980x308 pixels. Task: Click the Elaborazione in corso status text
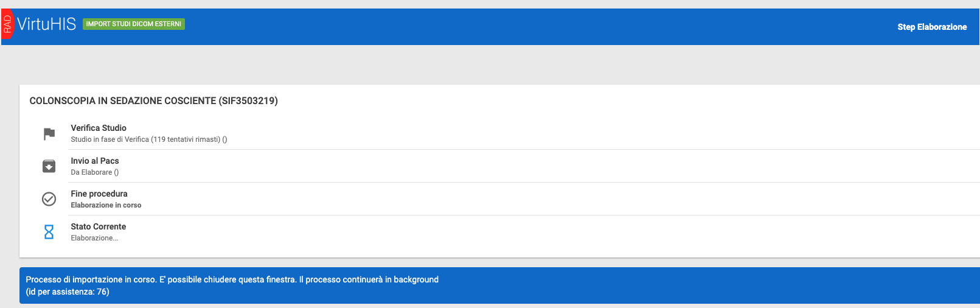pos(106,205)
